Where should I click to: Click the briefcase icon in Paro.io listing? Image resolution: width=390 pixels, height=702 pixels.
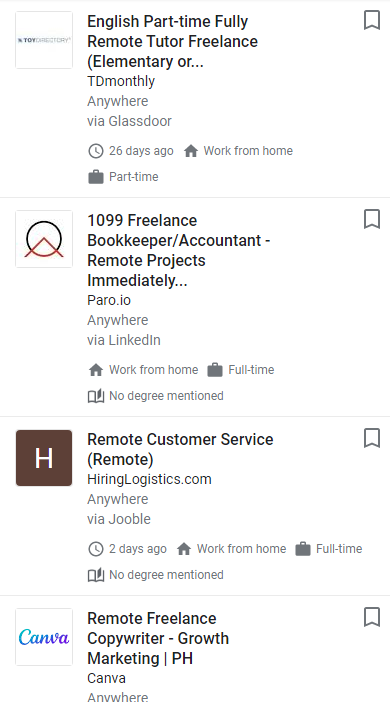(215, 370)
